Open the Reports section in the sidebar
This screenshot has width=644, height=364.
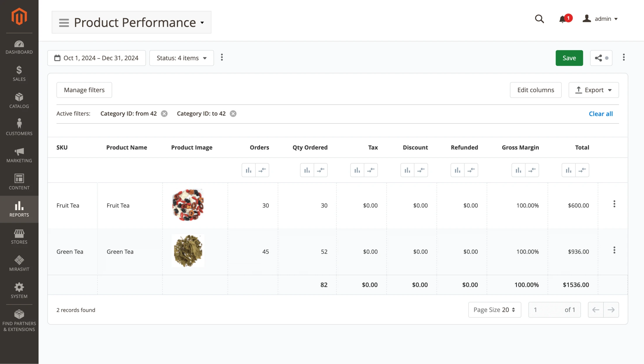[19, 209]
